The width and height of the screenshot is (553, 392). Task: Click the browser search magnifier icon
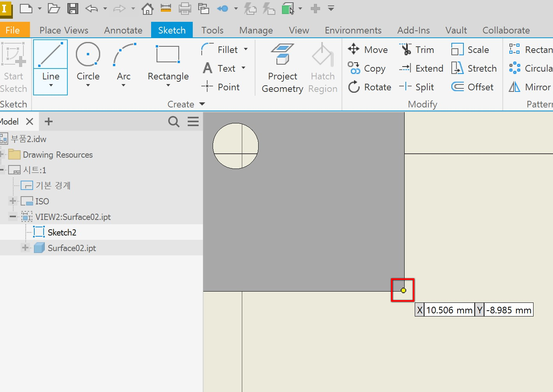point(174,121)
